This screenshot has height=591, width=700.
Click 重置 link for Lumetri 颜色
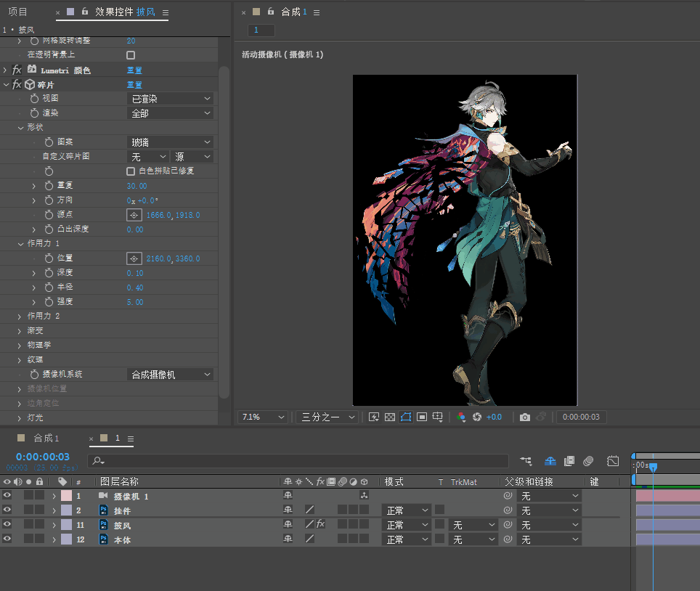point(134,70)
